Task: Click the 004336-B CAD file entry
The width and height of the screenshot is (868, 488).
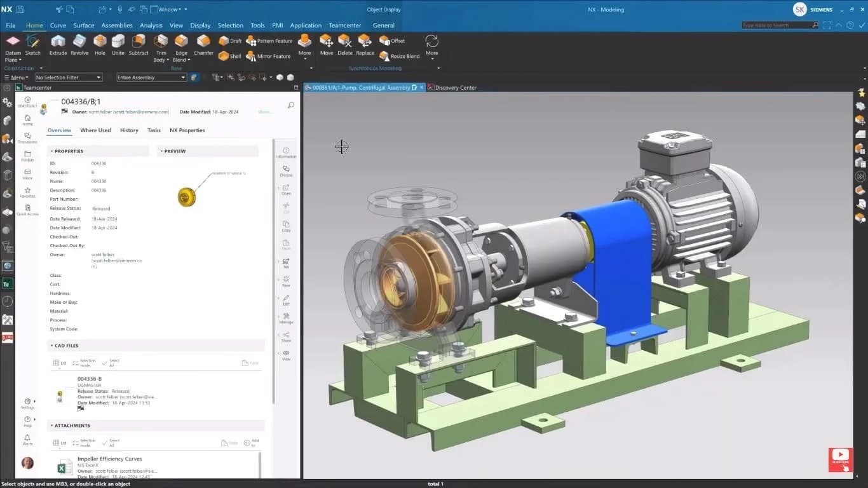Action: click(90, 379)
